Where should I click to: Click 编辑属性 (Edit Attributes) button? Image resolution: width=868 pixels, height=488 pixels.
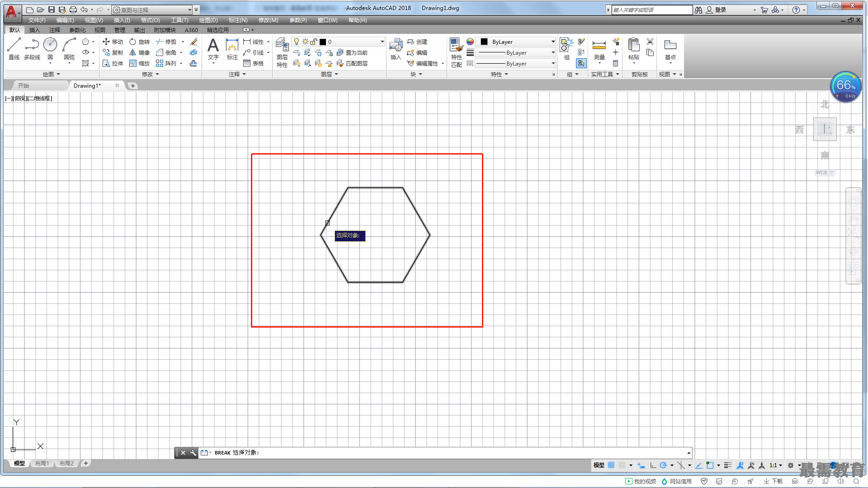click(423, 63)
